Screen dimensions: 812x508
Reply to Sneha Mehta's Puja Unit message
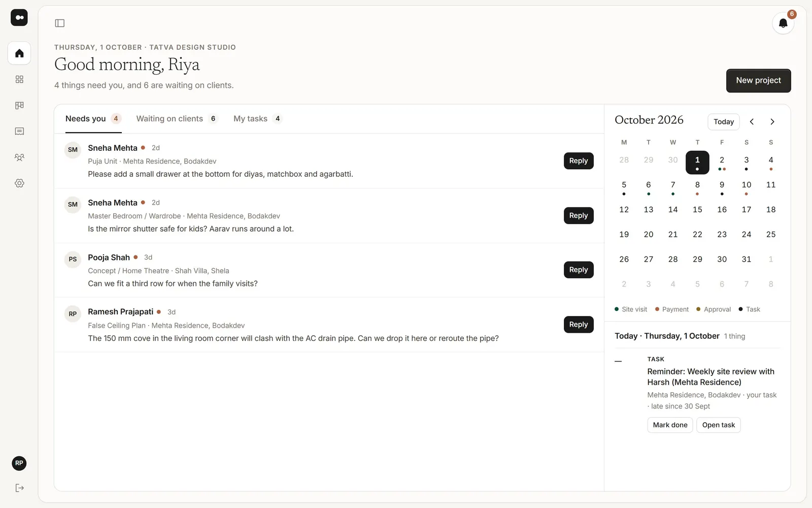coord(579,161)
